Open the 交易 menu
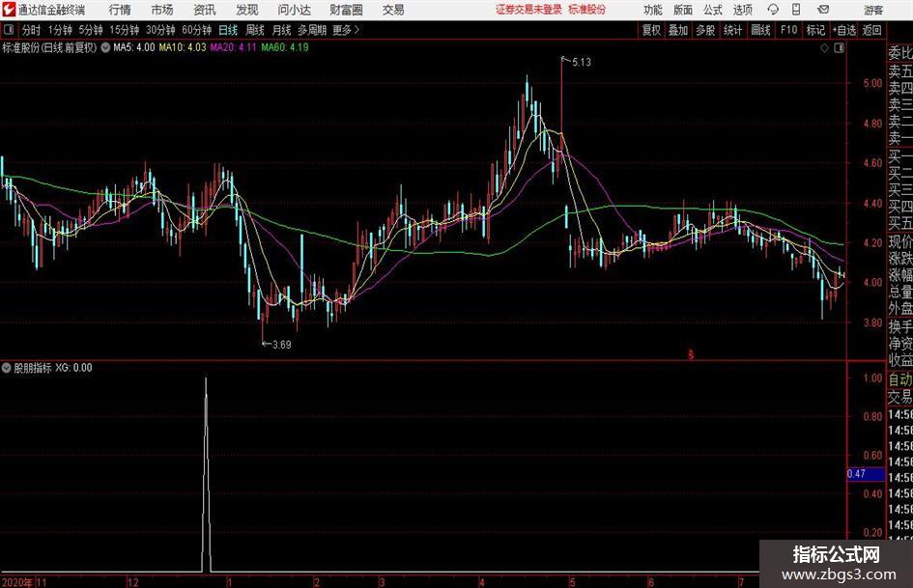The height and width of the screenshot is (588, 913). (393, 10)
